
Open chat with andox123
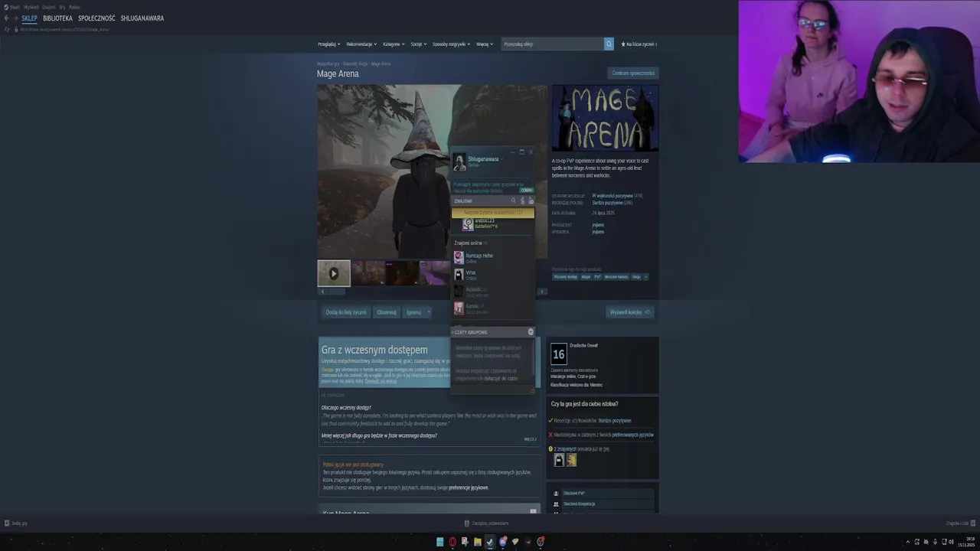click(x=493, y=223)
